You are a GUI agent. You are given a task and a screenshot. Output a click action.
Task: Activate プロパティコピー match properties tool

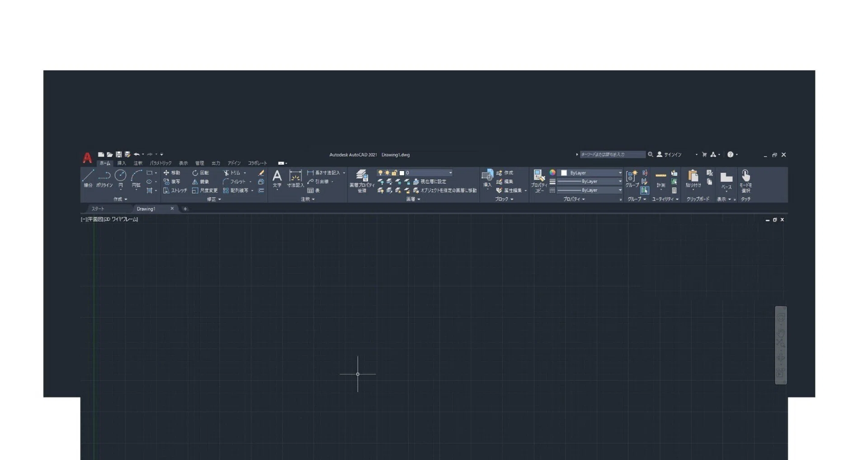pyautogui.click(x=539, y=181)
